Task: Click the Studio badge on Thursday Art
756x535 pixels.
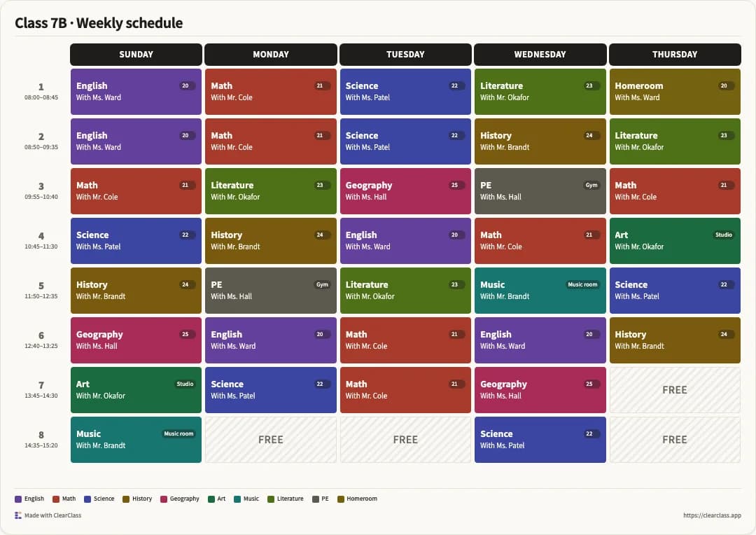Action: coord(724,235)
